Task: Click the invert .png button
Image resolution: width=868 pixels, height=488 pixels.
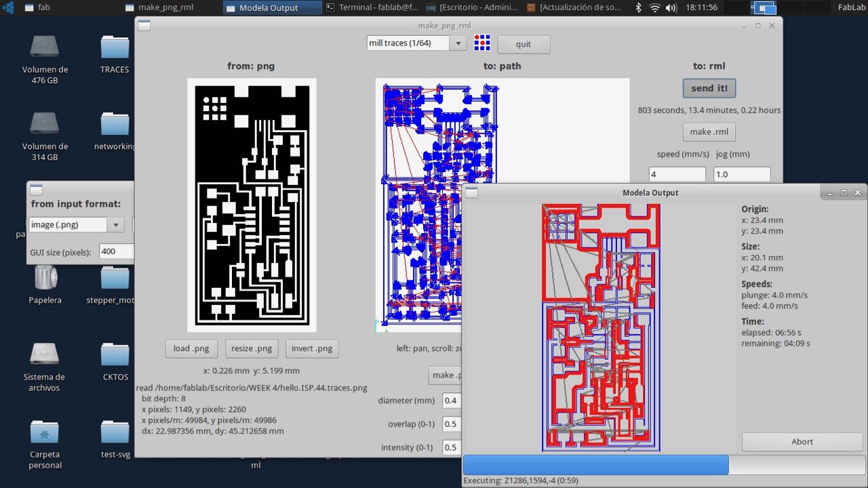Action: point(312,348)
